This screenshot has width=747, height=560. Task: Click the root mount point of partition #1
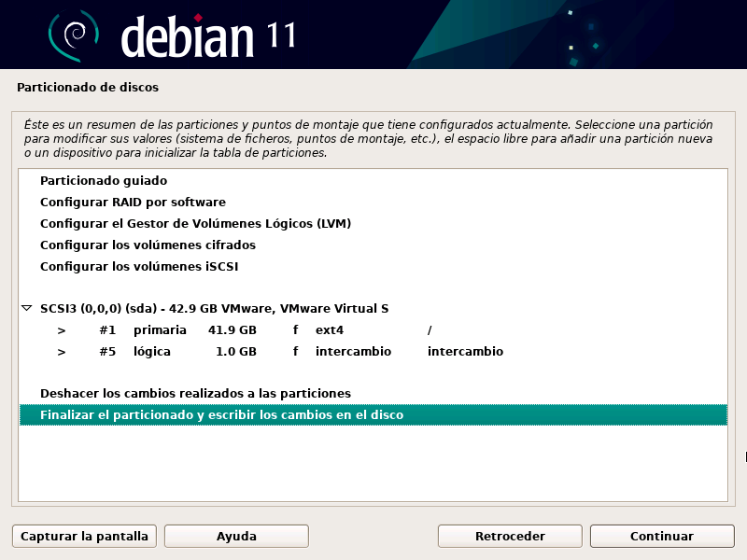pyautogui.click(x=430, y=330)
